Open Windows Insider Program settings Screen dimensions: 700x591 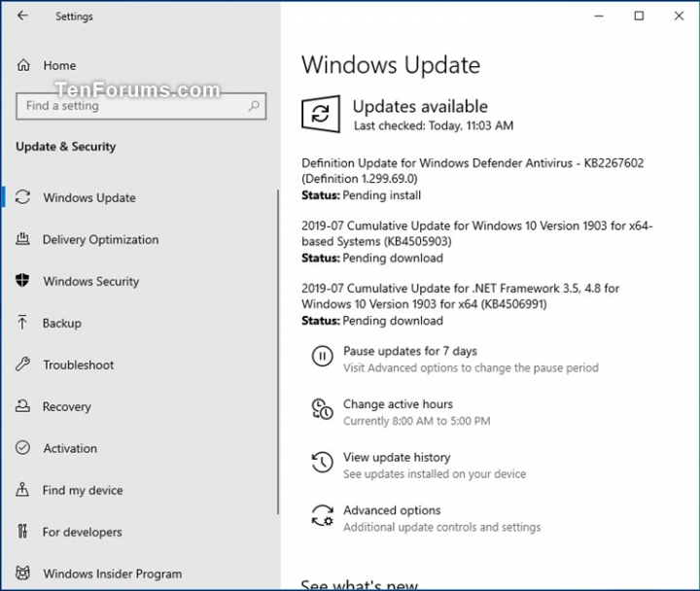pos(113,574)
